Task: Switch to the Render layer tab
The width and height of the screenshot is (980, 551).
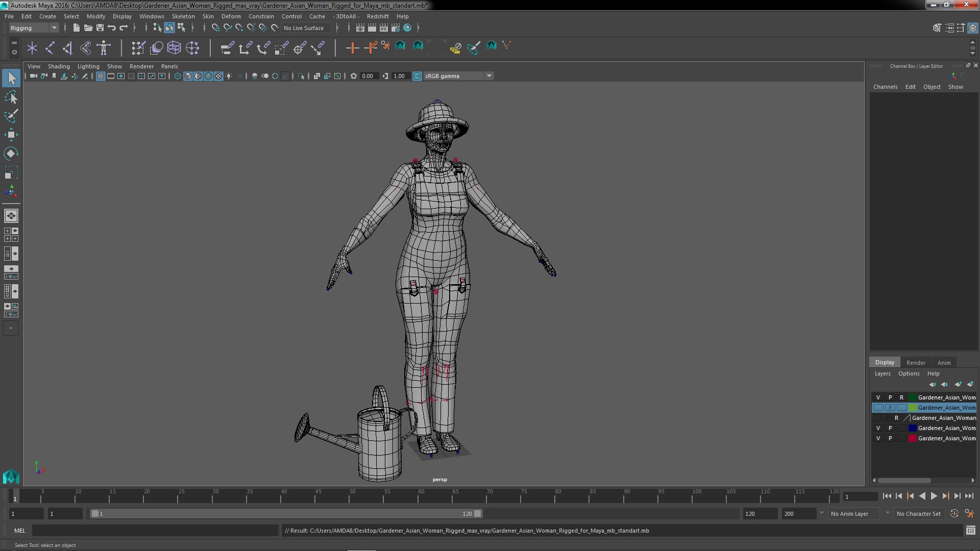Action: click(916, 363)
